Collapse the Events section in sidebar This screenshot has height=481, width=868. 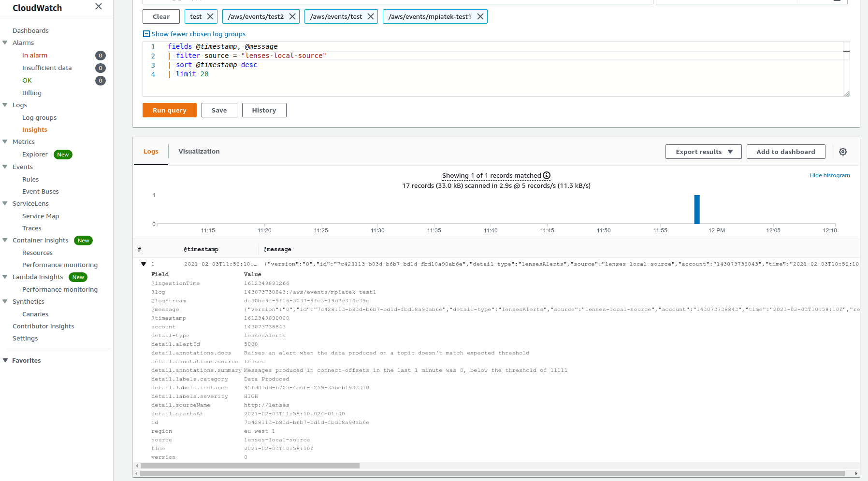[x=5, y=167]
